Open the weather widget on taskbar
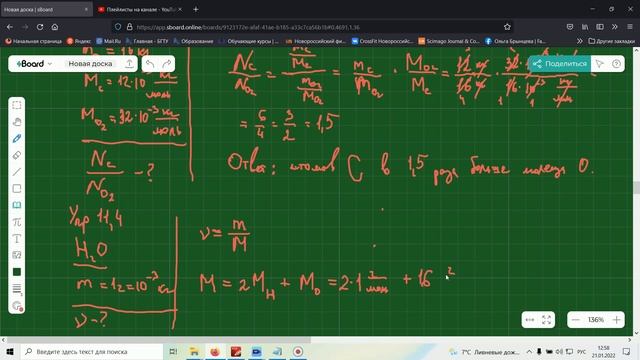Image resolution: width=640 pixels, height=360 pixels. [484, 351]
